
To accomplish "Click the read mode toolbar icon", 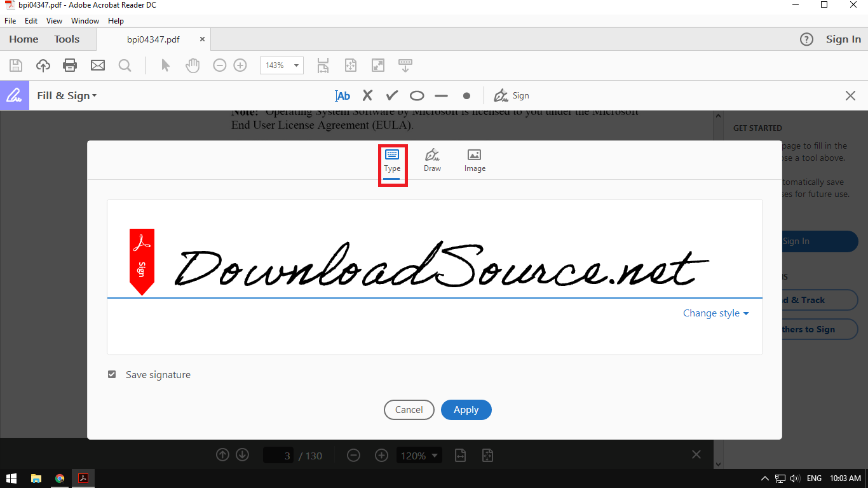I will pos(405,65).
